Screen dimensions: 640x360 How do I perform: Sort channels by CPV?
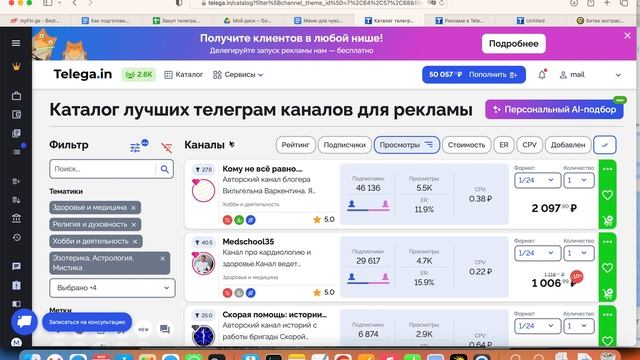[x=529, y=145]
